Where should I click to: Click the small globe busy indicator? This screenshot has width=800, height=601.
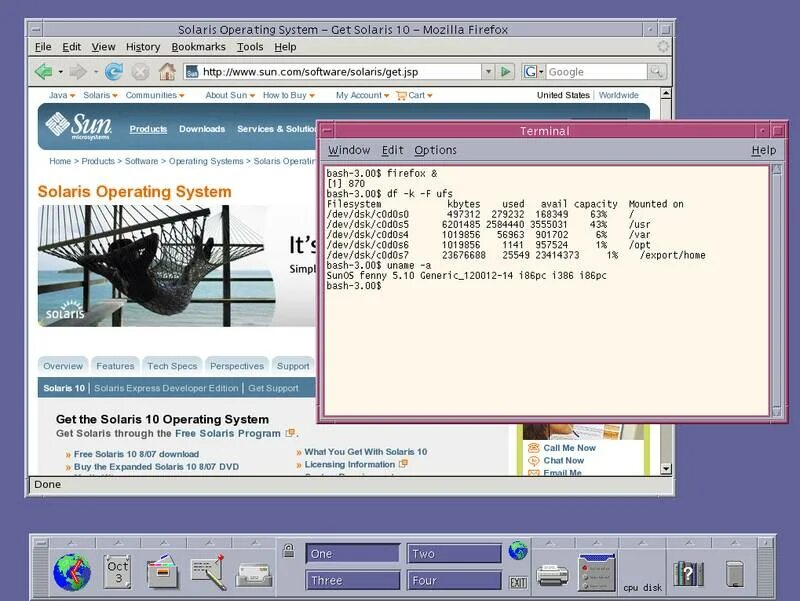click(x=518, y=550)
